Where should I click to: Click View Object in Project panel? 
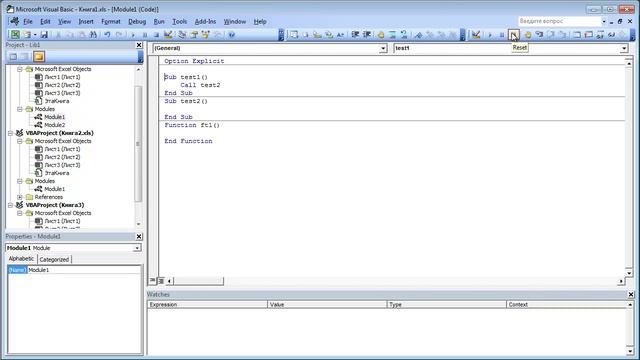[25, 56]
